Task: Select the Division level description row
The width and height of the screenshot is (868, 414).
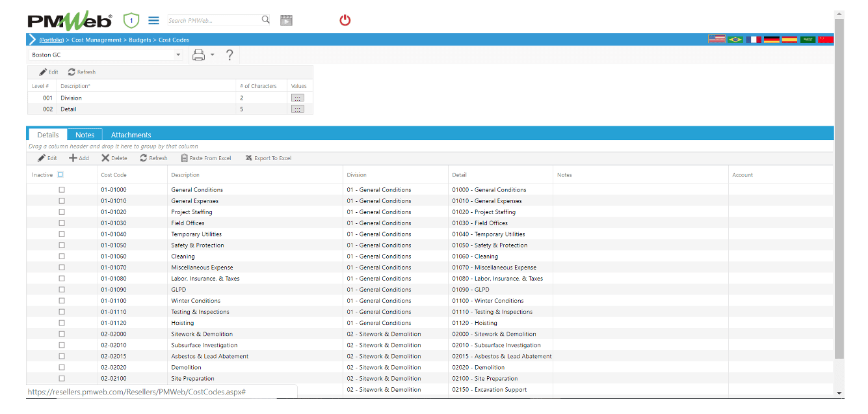Action: tap(170, 98)
